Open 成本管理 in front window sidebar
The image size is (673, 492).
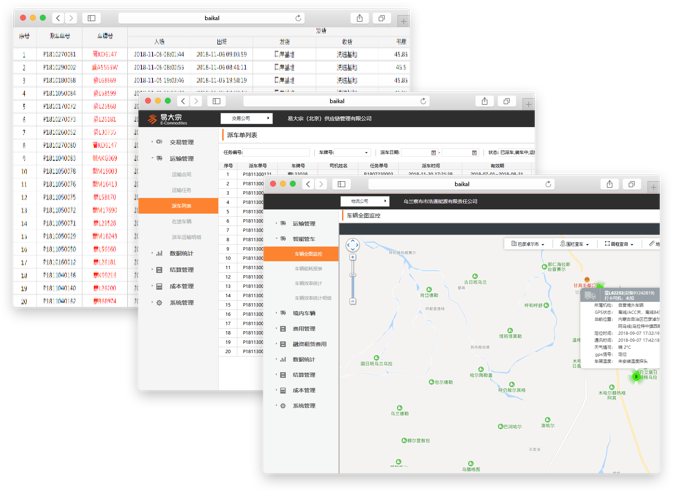coord(302,390)
